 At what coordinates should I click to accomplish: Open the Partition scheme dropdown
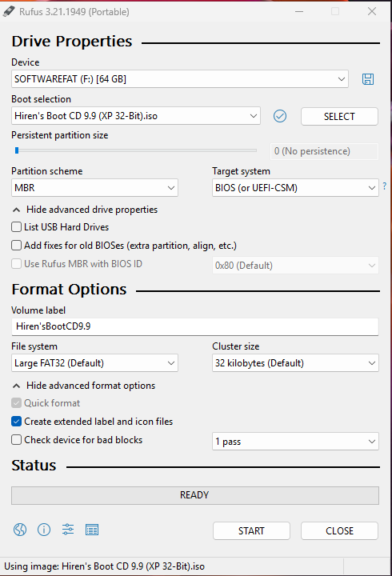click(94, 188)
